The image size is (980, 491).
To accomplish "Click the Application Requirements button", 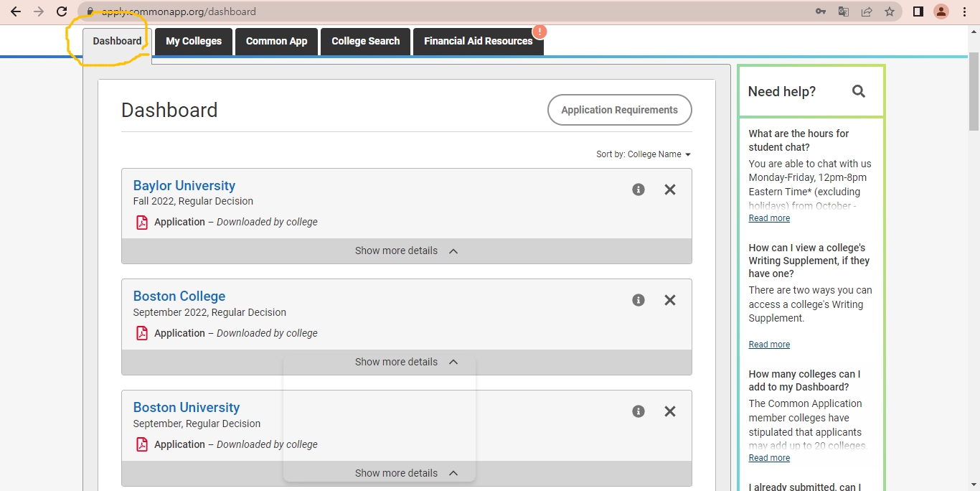I will tap(620, 110).
